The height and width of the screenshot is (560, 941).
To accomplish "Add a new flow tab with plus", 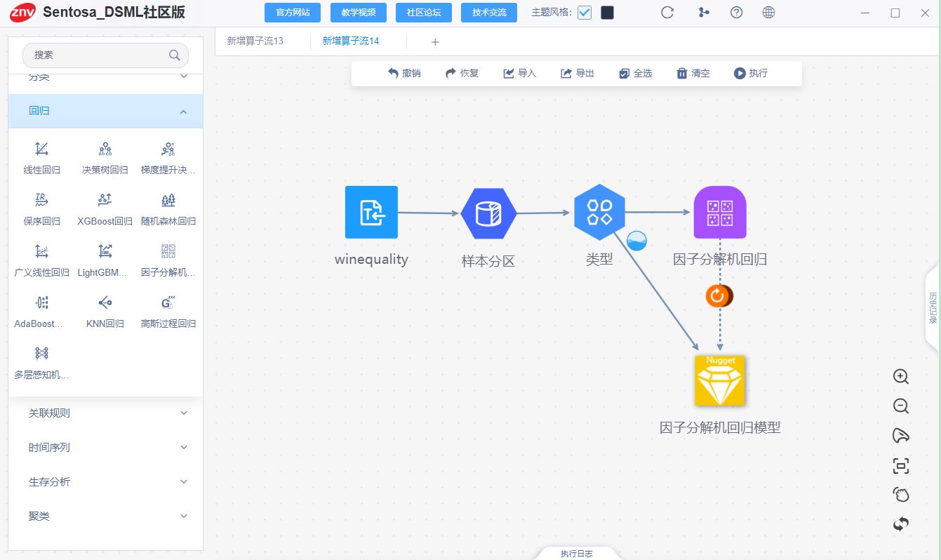I will 435,42.
